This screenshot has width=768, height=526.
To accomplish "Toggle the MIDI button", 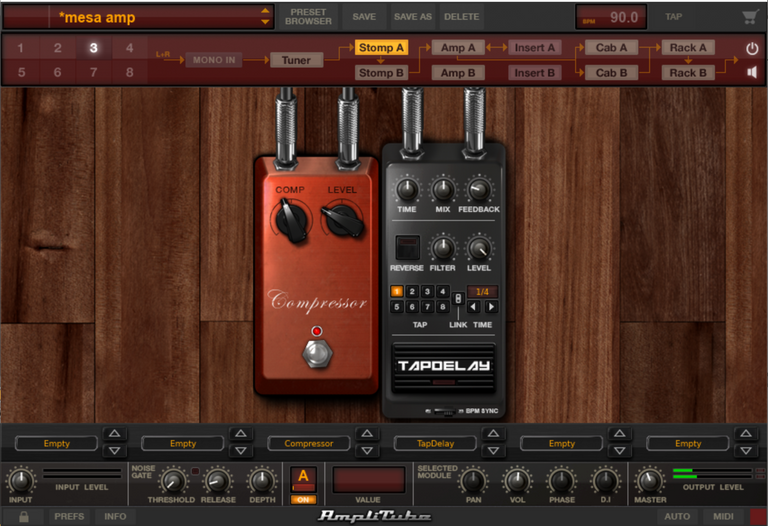I will [x=723, y=516].
